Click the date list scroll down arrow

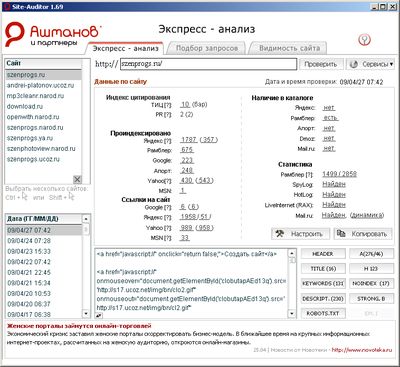click(x=86, y=314)
